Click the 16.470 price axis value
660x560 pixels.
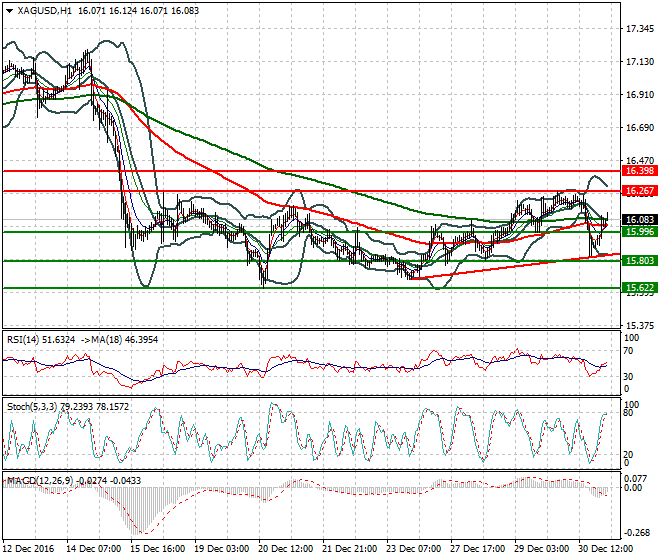coord(640,160)
